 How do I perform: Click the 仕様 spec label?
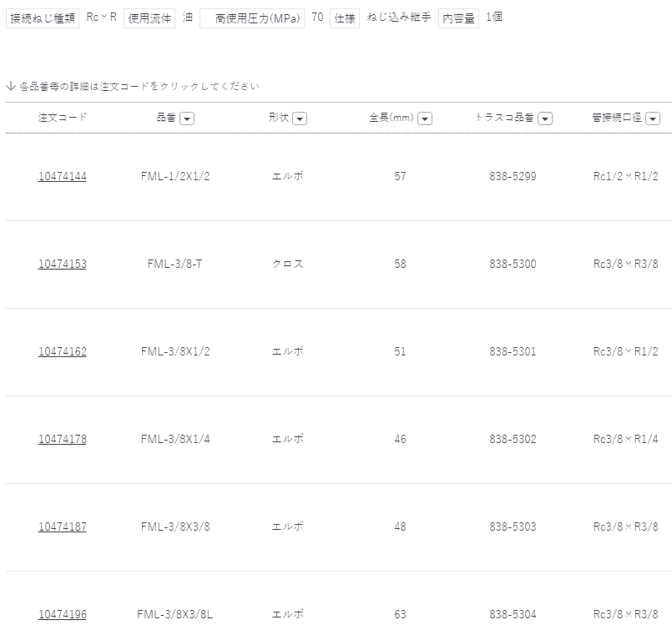(344, 18)
